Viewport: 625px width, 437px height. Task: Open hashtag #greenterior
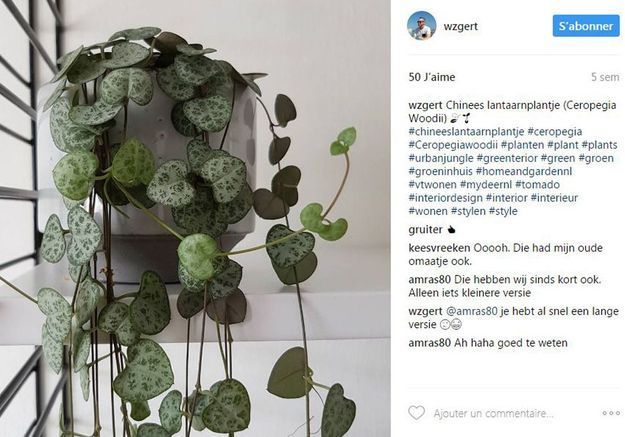(x=507, y=158)
